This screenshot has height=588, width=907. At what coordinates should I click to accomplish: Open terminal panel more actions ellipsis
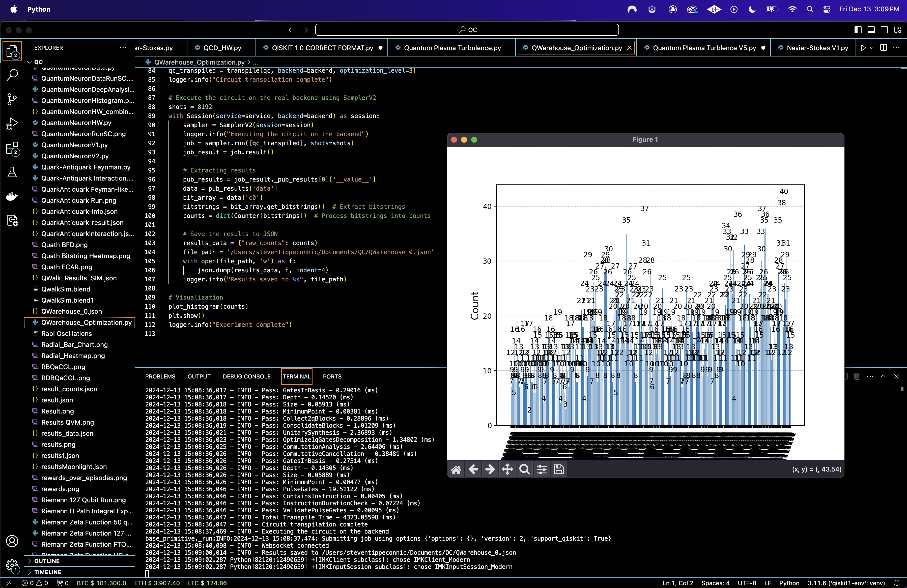pos(870,376)
